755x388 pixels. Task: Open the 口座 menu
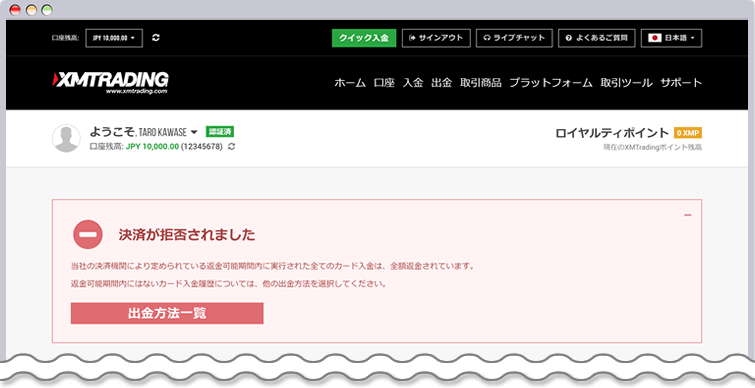coord(384,83)
